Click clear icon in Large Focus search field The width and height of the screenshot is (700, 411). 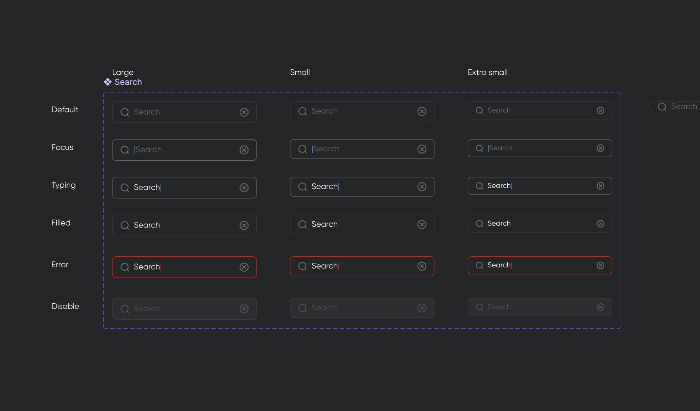[x=244, y=150]
